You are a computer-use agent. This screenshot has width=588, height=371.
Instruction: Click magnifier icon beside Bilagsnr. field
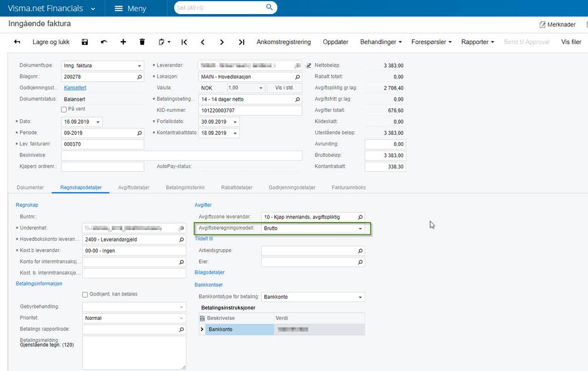click(139, 77)
